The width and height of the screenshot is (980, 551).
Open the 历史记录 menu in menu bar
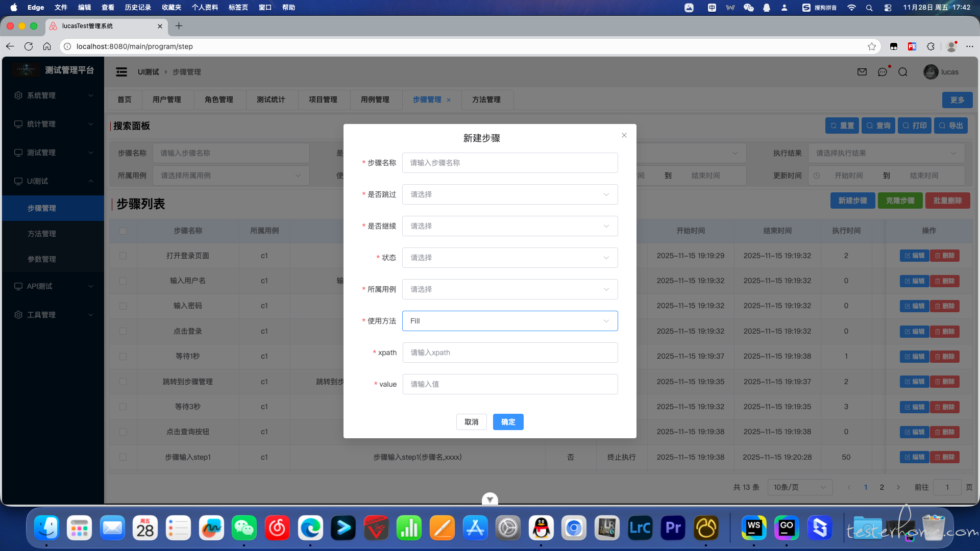tap(138, 8)
